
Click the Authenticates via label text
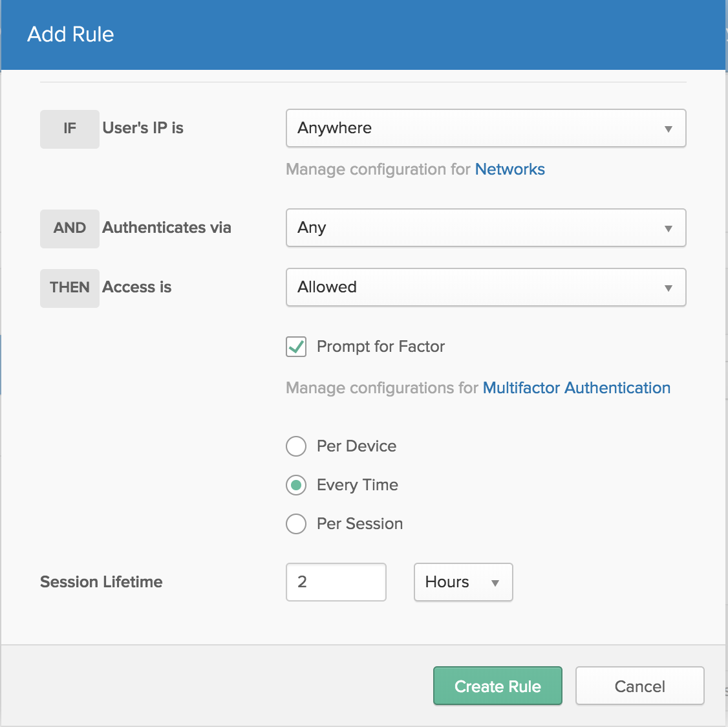pyautogui.click(x=167, y=228)
